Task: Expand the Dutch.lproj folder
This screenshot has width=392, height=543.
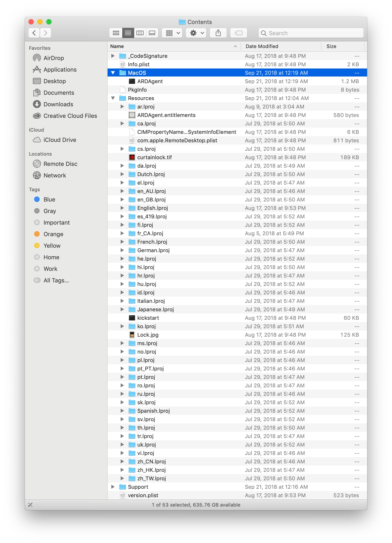Action: click(x=122, y=174)
